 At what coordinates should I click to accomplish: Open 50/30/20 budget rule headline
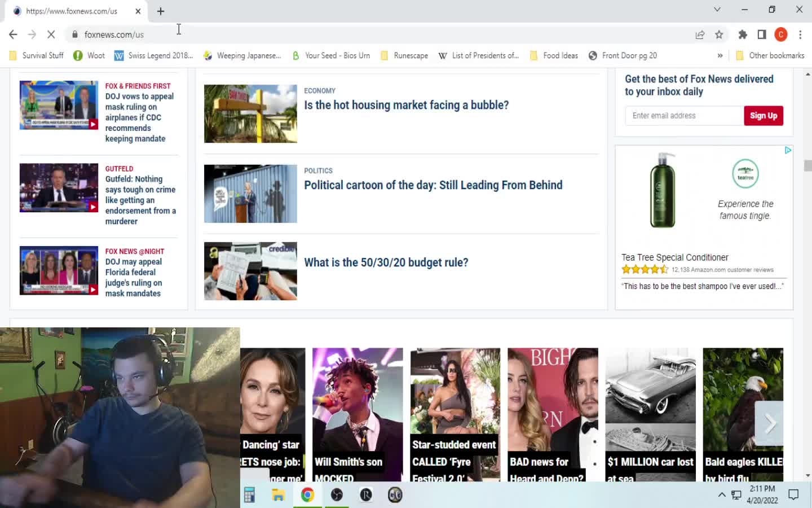pyautogui.click(x=386, y=262)
